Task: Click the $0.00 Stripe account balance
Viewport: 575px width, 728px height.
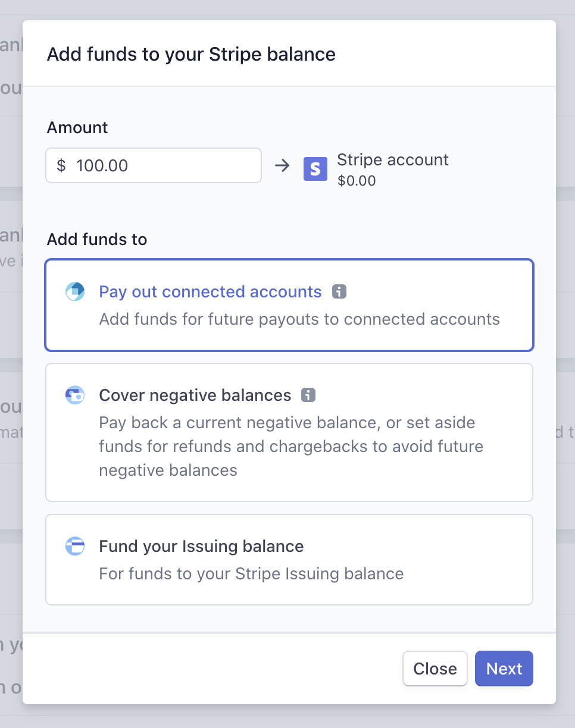Action: (357, 181)
